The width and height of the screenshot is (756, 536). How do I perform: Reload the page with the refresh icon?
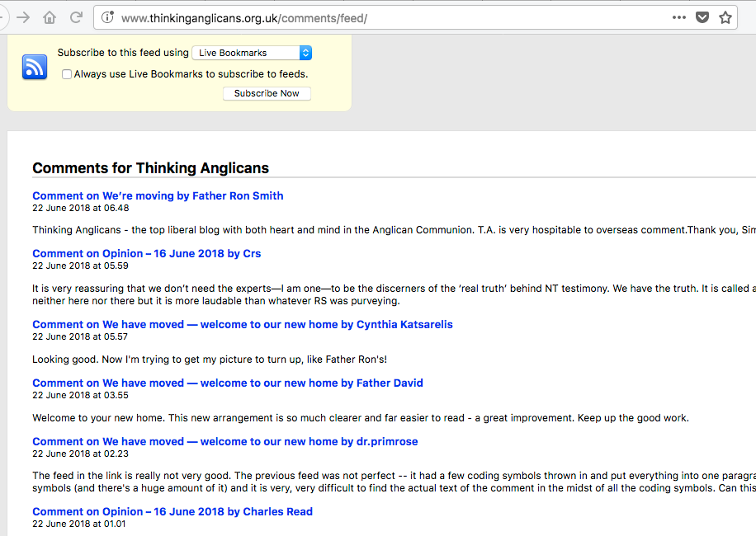click(76, 18)
